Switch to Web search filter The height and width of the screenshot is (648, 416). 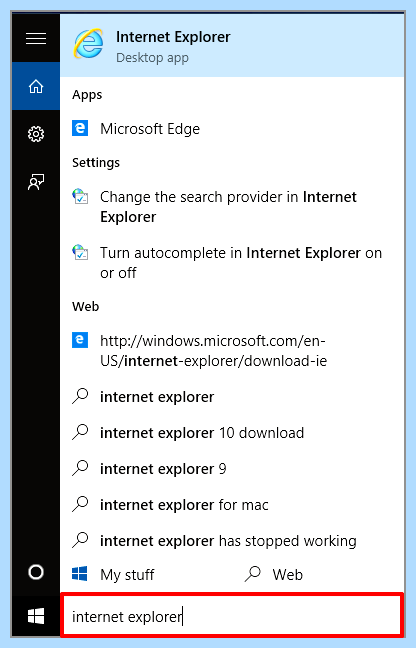273,574
